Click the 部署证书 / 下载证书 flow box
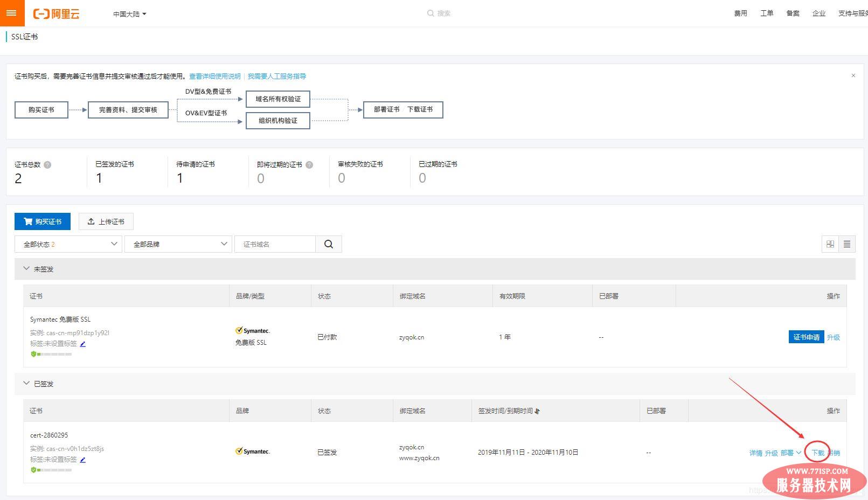This screenshot has height=500, width=868. pyautogui.click(x=403, y=109)
